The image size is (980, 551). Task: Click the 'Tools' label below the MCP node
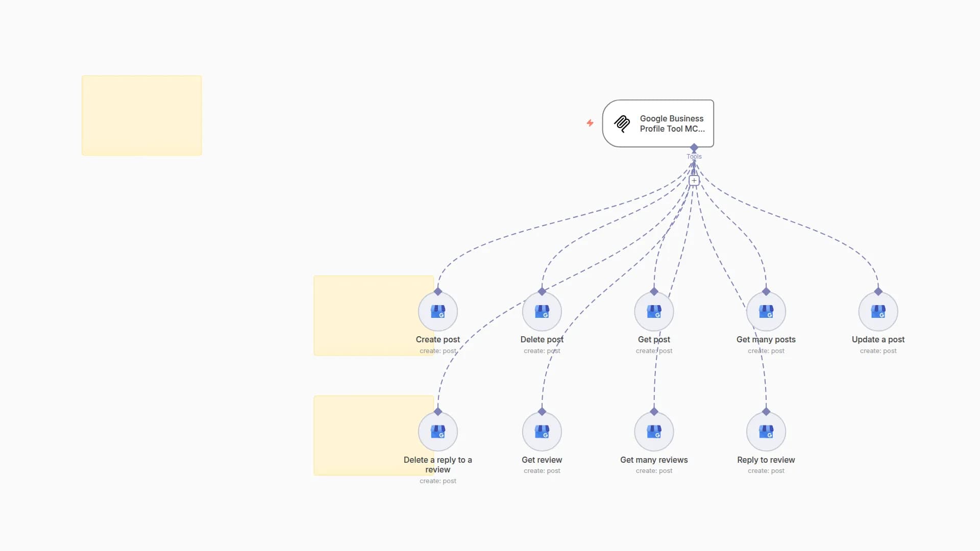[x=694, y=156]
